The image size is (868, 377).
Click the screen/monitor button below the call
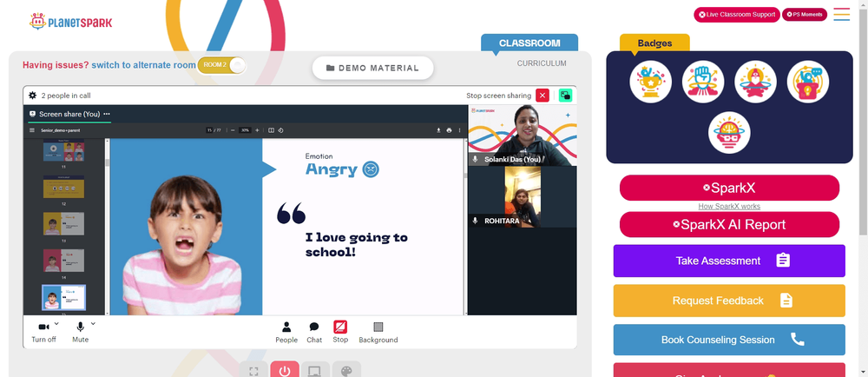point(316,370)
